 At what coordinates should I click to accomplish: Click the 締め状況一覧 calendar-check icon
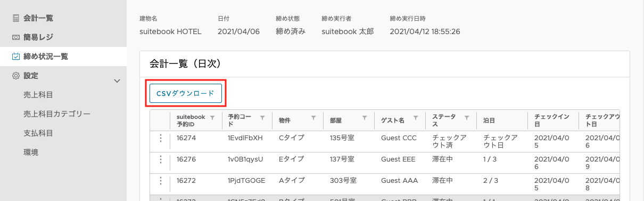click(16, 57)
